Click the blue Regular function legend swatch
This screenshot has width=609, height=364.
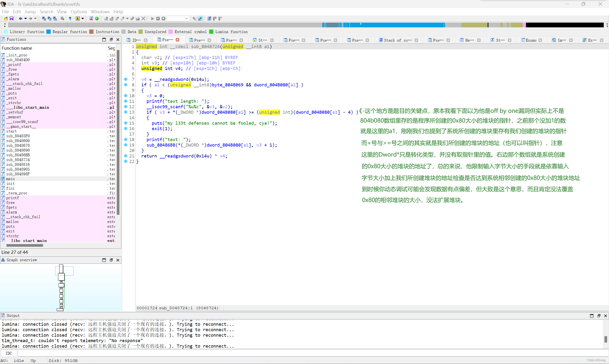click(49, 32)
